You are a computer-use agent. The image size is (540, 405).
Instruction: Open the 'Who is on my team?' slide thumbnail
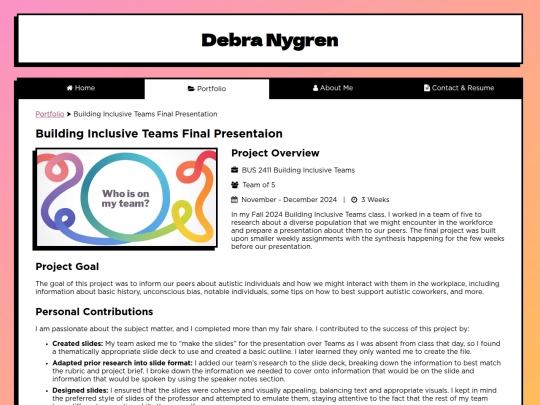point(126,198)
